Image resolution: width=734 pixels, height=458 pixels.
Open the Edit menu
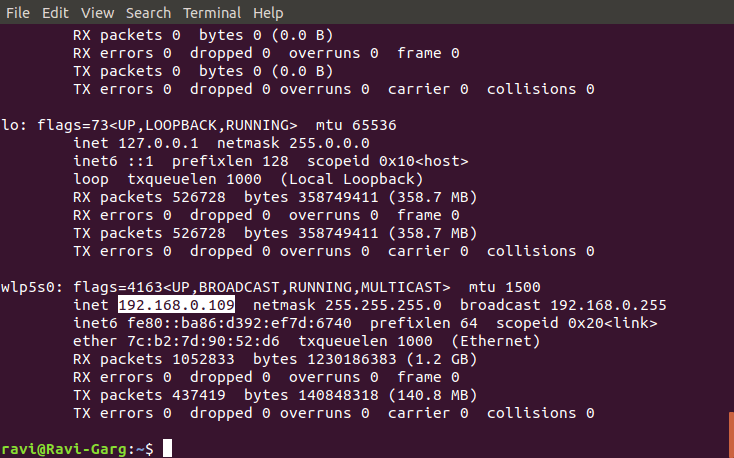tap(55, 13)
